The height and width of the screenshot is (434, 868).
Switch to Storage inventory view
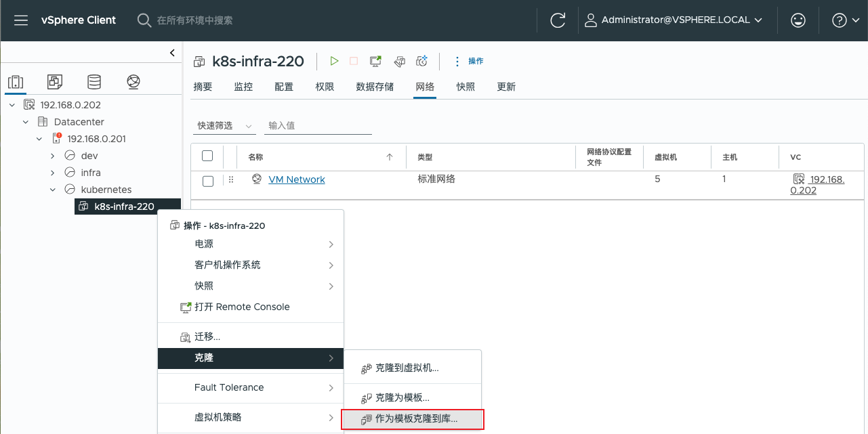[x=94, y=82]
